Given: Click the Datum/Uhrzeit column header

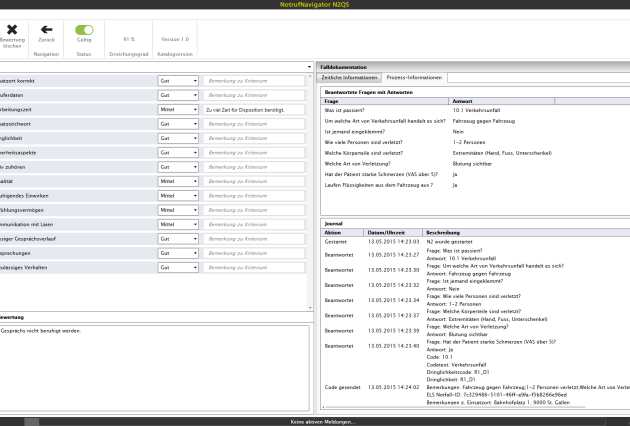Looking at the screenshot, I should [x=393, y=233].
